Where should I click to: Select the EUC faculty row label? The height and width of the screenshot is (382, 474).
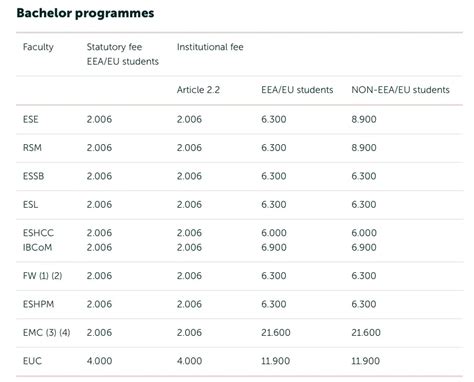[x=32, y=361]
